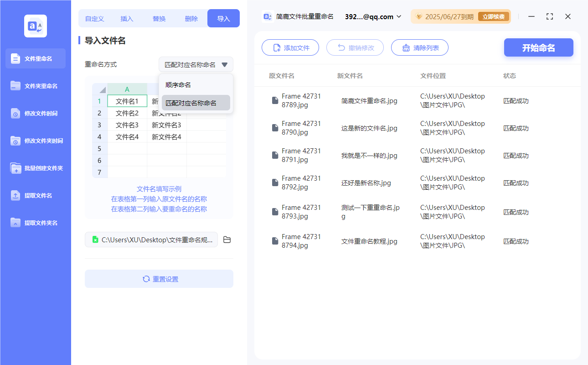Click the folder browse icon beside file path
The height and width of the screenshot is (365, 588).
point(227,240)
